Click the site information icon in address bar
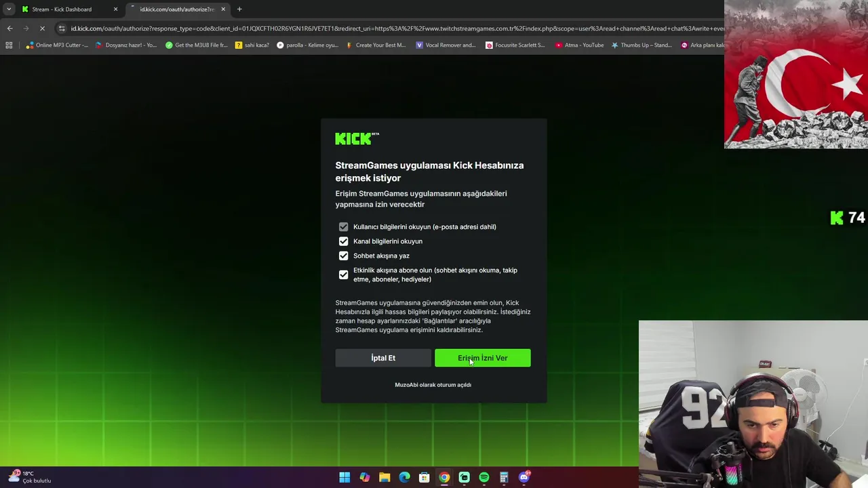Viewport: 868px width, 488px height. (62, 28)
